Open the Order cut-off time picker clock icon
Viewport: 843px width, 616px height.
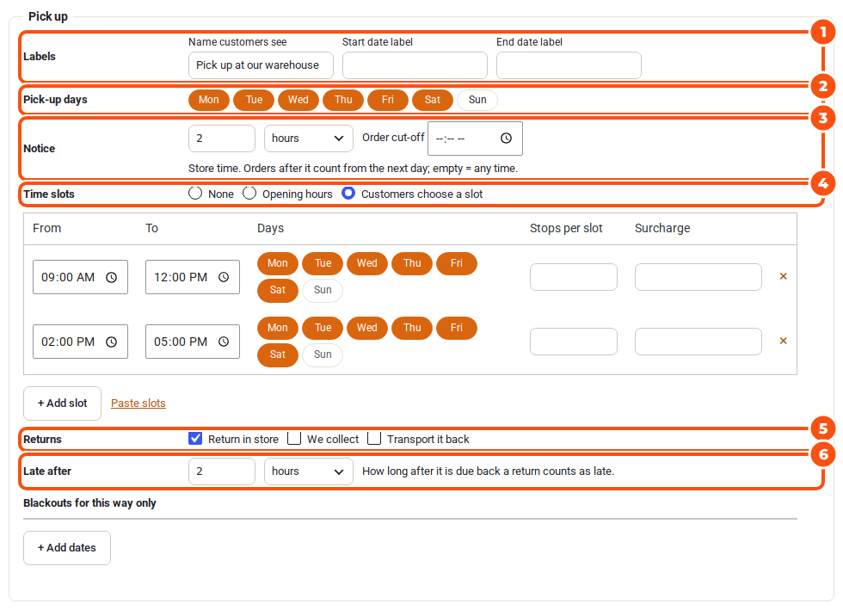pyautogui.click(x=506, y=139)
